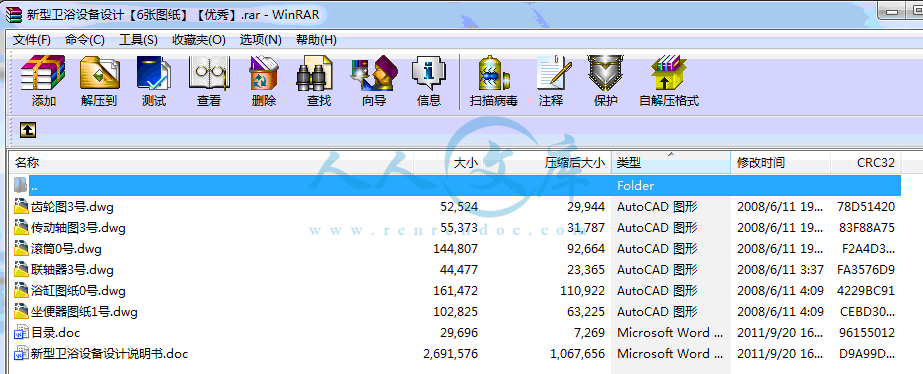
Task: Open the 选项(N) menu
Action: [x=261, y=39]
